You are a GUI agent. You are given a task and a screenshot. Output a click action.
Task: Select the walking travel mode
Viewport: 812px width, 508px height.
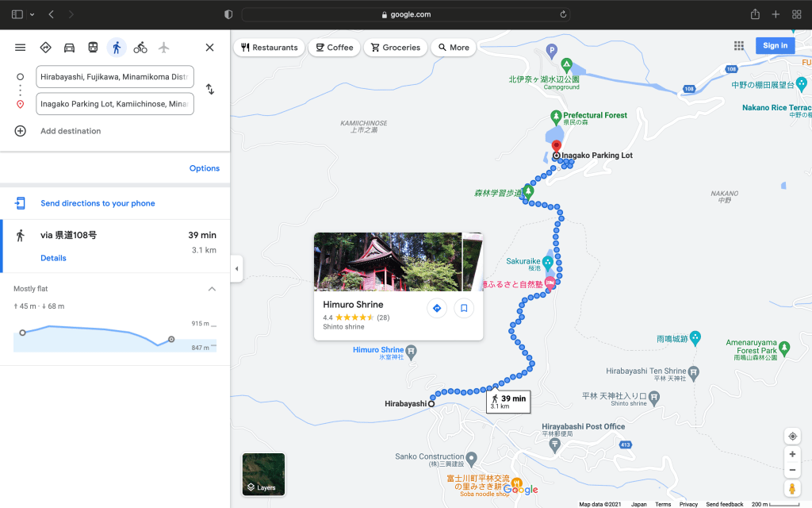coord(117,48)
